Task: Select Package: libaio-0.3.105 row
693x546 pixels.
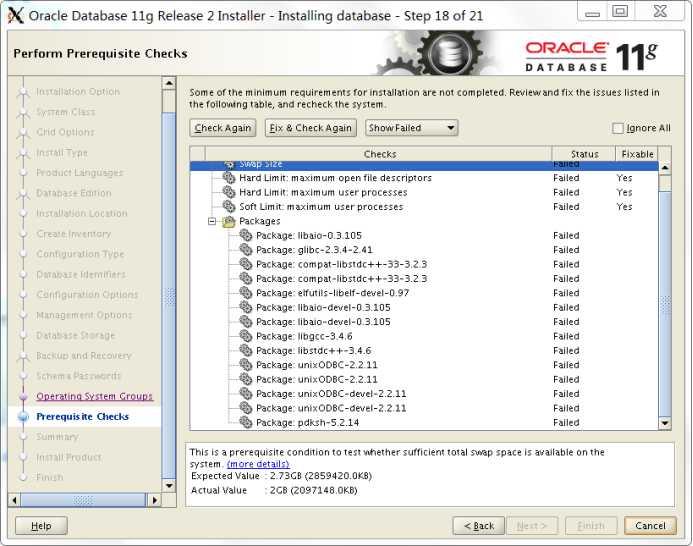Action: pos(424,235)
